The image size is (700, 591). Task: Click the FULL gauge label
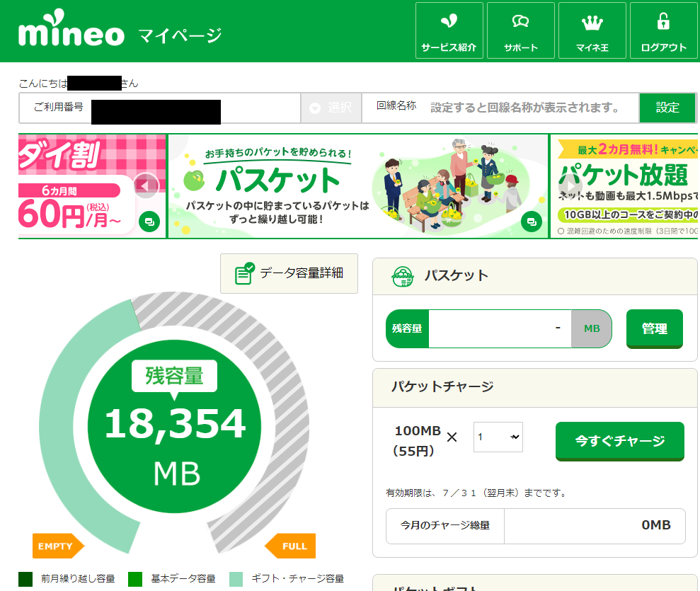coord(291,546)
